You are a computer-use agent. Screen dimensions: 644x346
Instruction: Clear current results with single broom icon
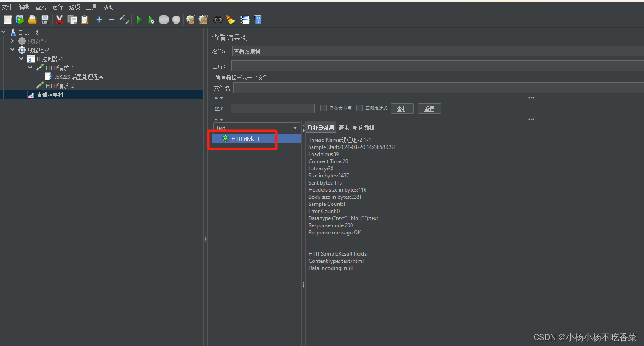coord(190,20)
